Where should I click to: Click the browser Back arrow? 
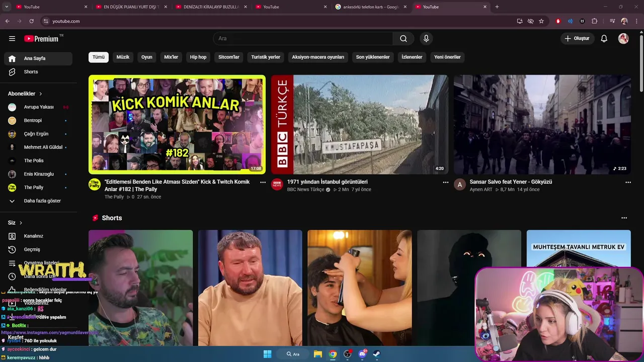point(7,21)
